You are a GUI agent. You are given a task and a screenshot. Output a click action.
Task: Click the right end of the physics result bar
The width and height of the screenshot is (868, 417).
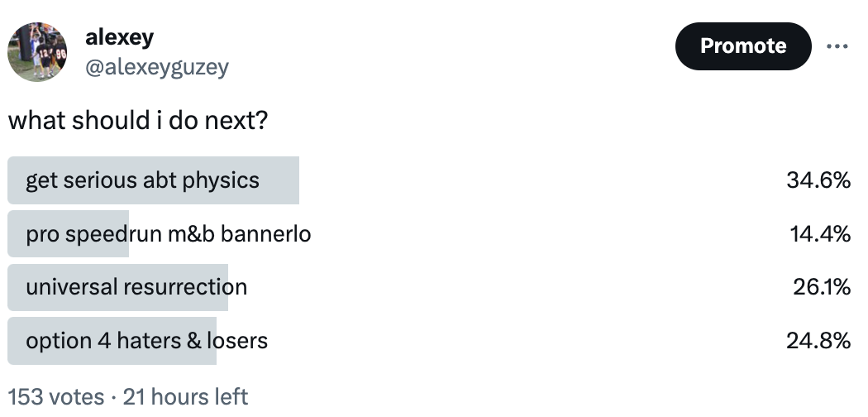tap(293, 180)
